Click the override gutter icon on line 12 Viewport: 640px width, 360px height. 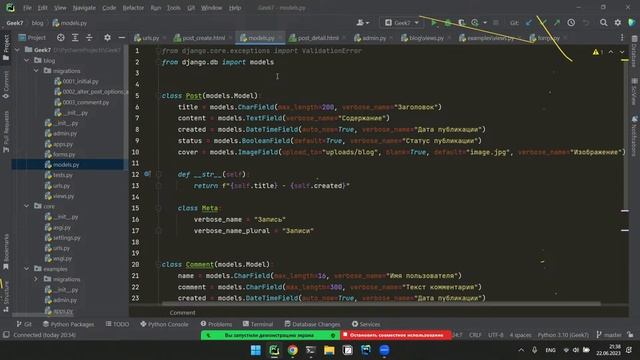tap(147, 174)
